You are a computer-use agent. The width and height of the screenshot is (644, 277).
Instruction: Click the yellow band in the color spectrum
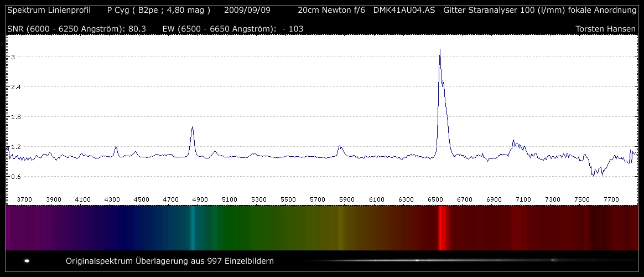pos(340,228)
